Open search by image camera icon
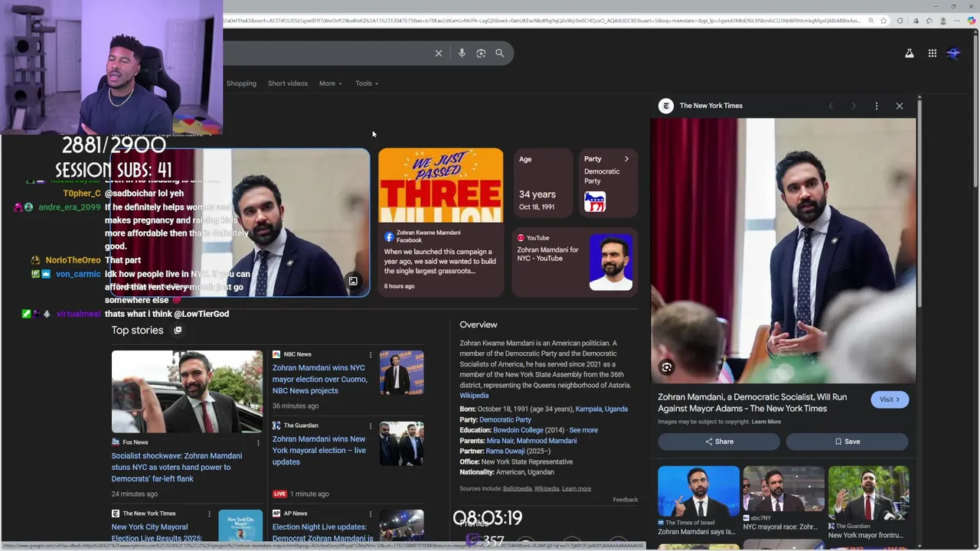 pyautogui.click(x=481, y=53)
